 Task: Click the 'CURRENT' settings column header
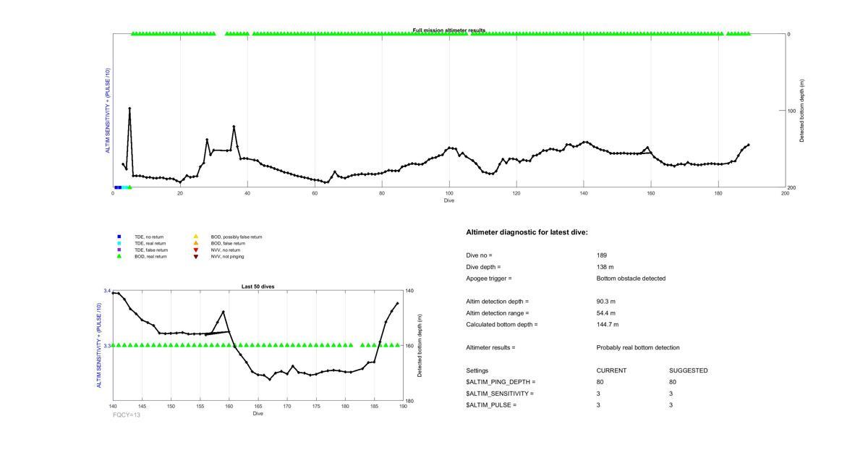click(x=611, y=370)
